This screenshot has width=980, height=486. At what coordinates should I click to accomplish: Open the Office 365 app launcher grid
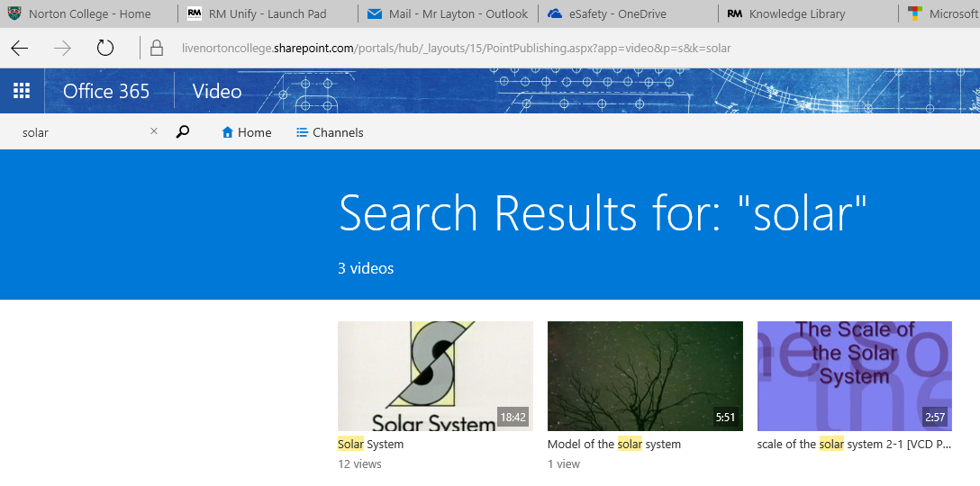tap(22, 91)
